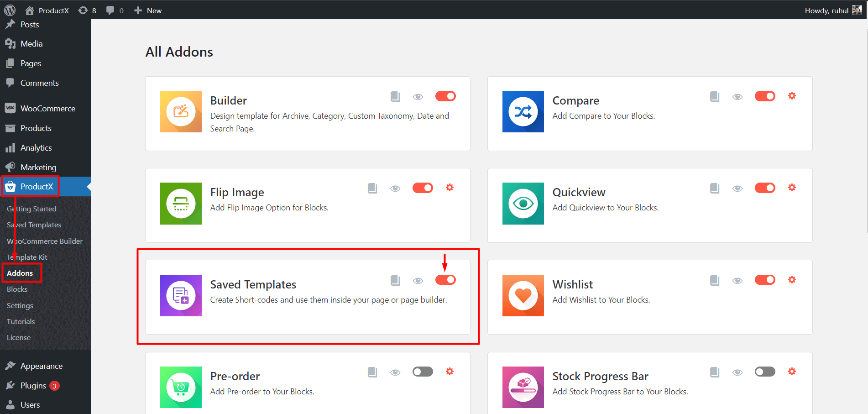
Task: Disable the Compare addon toggle
Action: tap(765, 96)
